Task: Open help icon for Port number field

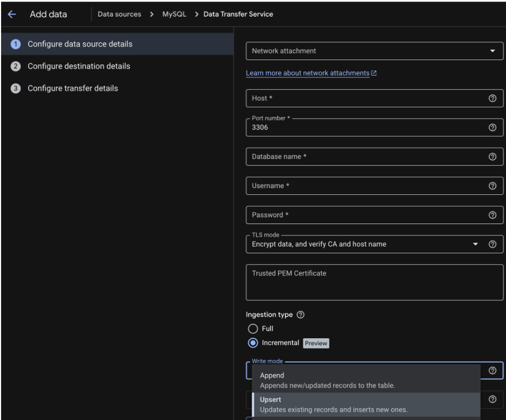Action: [x=492, y=127]
